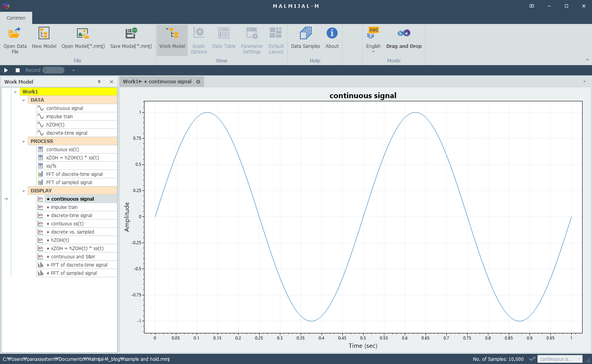Click the Work Model panel title
The image size is (592, 364).
pos(19,82)
